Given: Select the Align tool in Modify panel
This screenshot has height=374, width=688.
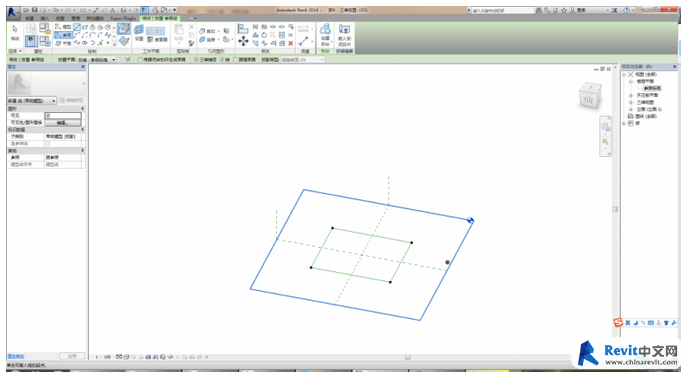Looking at the screenshot, I should (243, 29).
